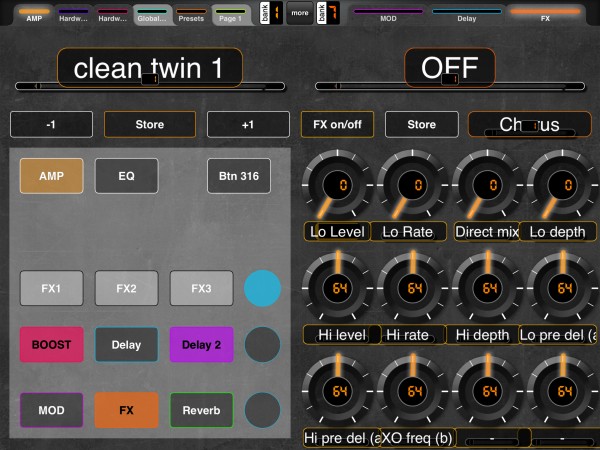Viewport: 600px width, 450px height.
Task: Click the Hi level knob
Action: (338, 288)
